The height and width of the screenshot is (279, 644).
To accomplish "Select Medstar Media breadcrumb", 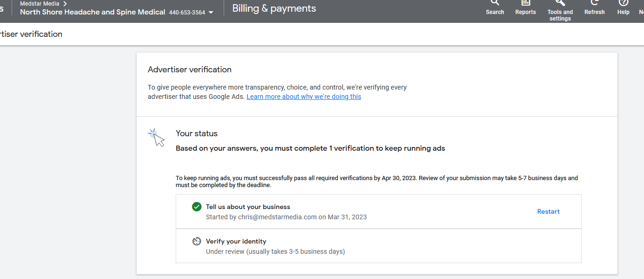I will pyautogui.click(x=40, y=4).
